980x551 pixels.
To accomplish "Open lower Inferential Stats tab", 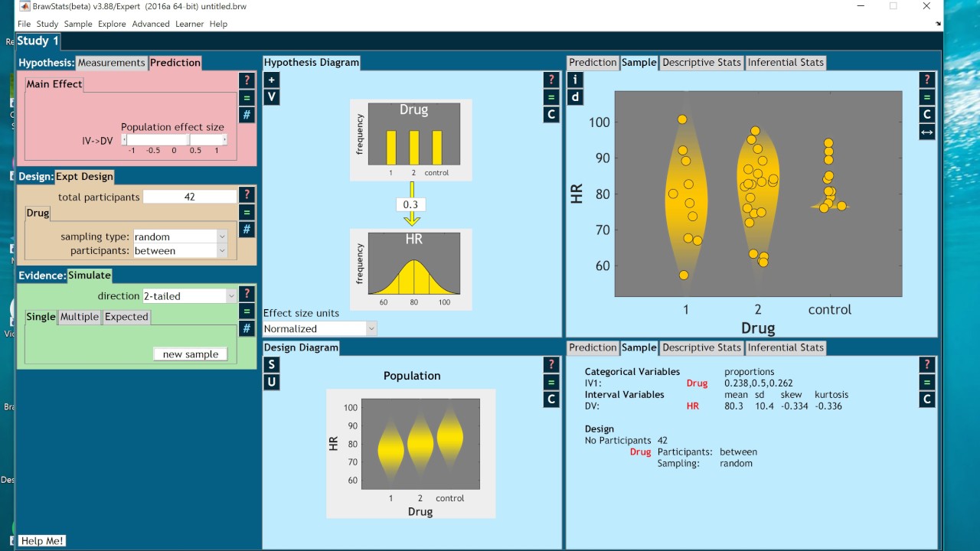I will pos(786,347).
